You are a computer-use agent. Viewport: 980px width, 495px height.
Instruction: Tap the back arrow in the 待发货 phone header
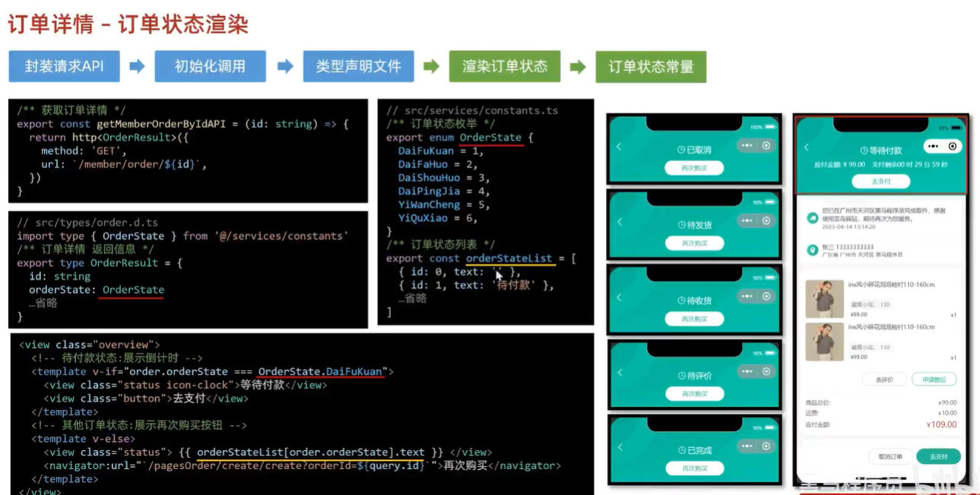pos(619,221)
